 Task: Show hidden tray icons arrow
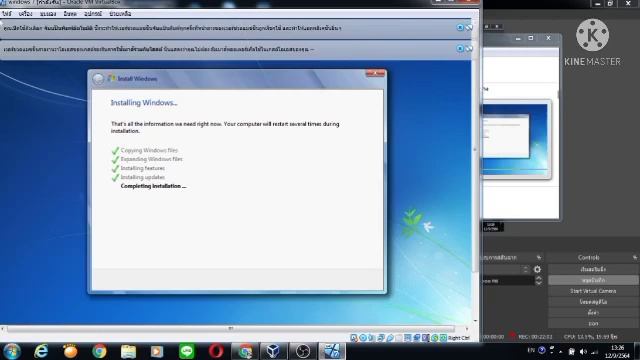[x=561, y=351]
